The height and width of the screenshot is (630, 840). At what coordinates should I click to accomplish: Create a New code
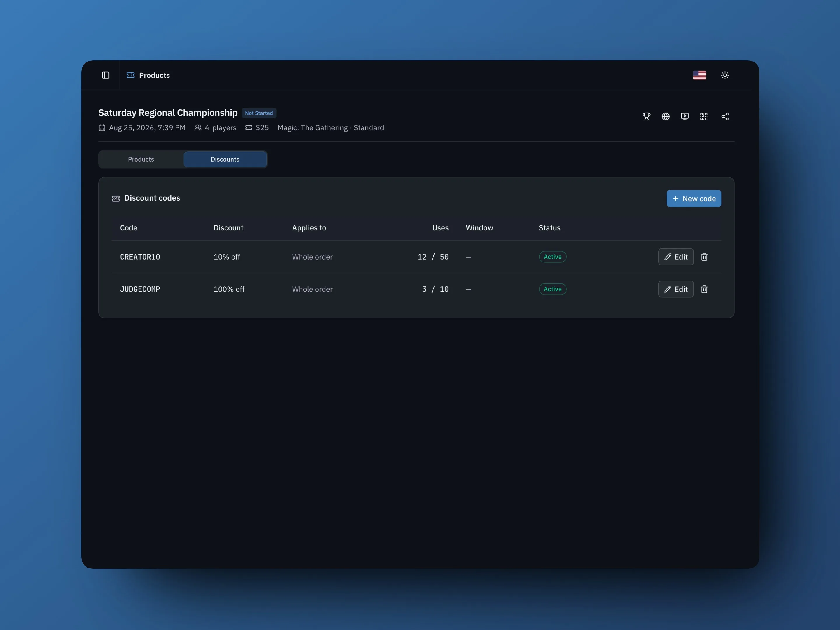point(694,199)
